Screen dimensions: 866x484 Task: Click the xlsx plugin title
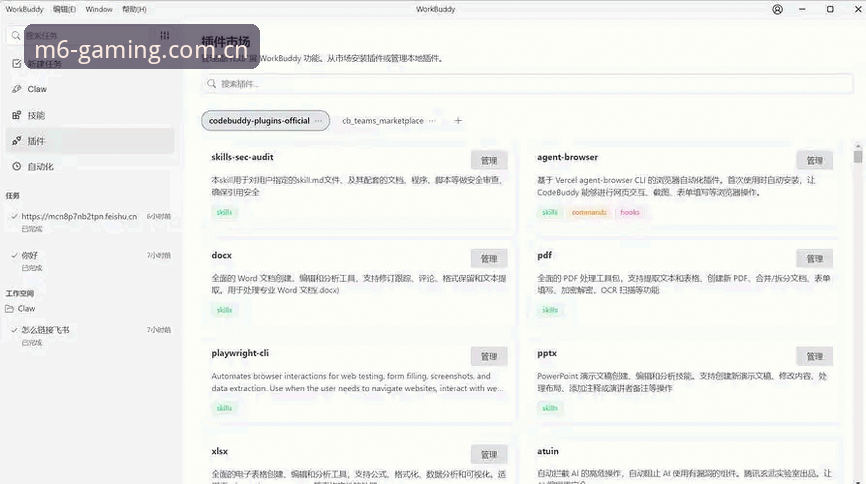pos(219,451)
